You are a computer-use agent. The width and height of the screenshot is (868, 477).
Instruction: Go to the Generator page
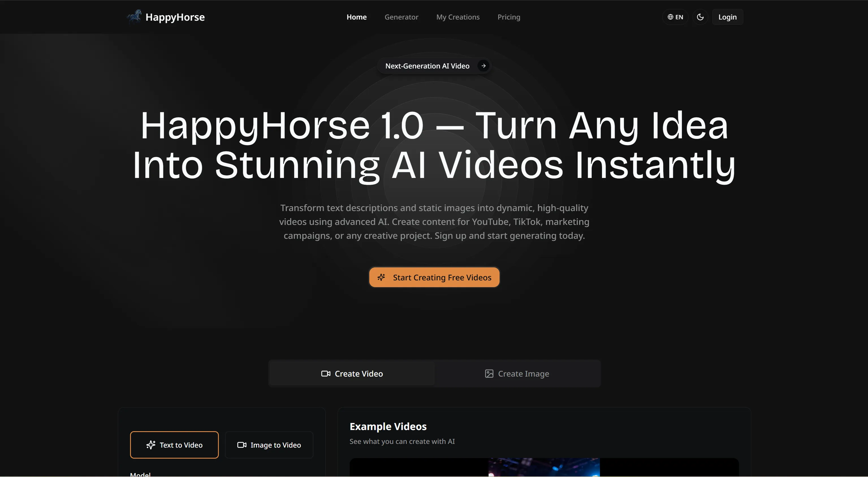401,17
